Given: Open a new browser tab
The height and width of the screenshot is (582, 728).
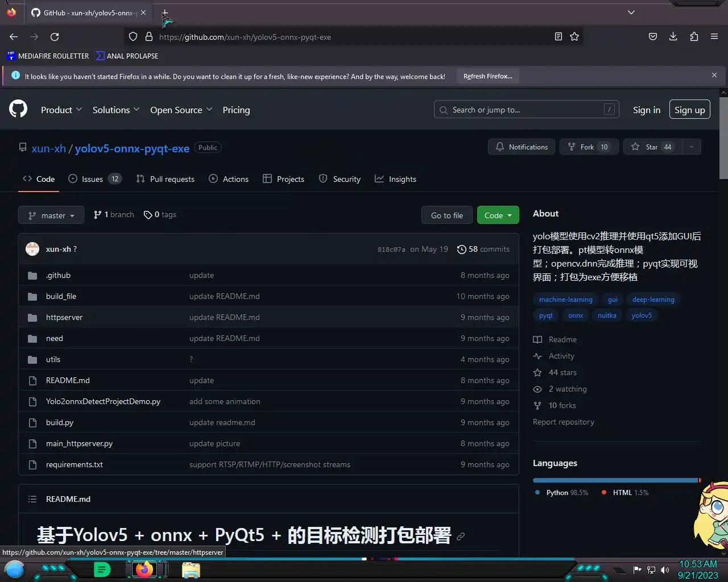Looking at the screenshot, I should [165, 13].
